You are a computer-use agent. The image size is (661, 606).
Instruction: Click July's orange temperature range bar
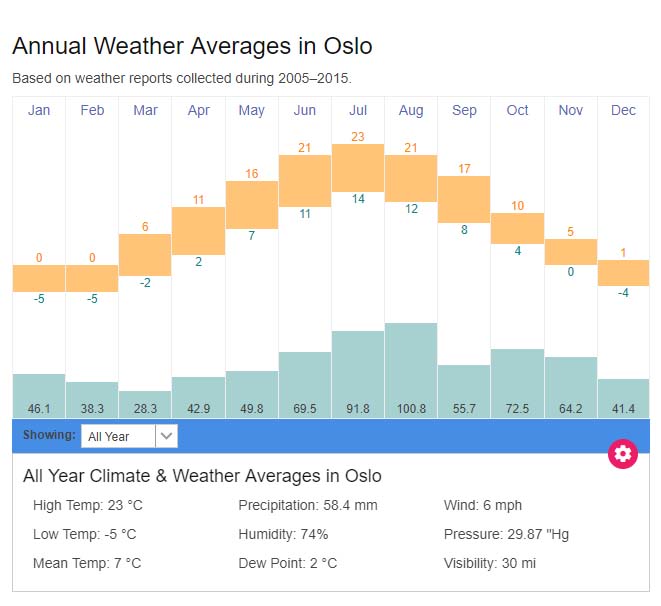[x=358, y=167]
